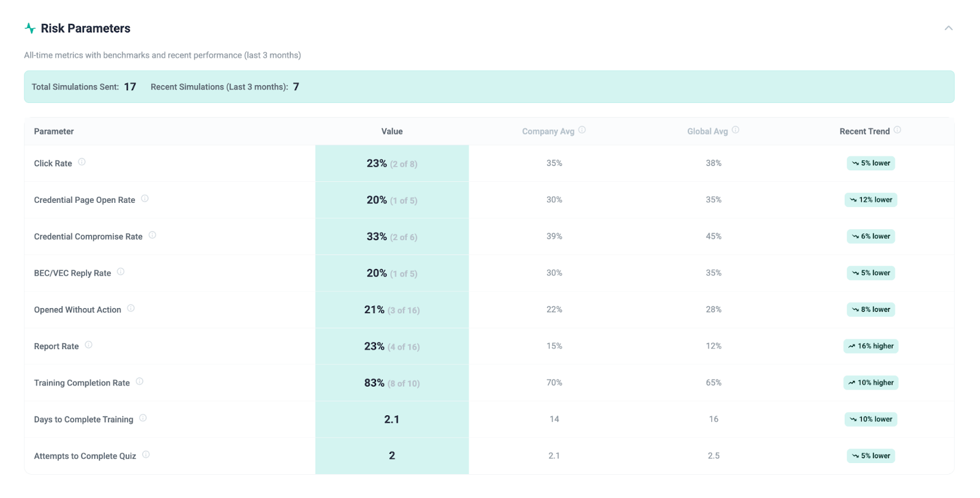This screenshot has height=498, width=980.
Task: Select Attempts to Complete Quiz value 2
Action: coord(392,456)
